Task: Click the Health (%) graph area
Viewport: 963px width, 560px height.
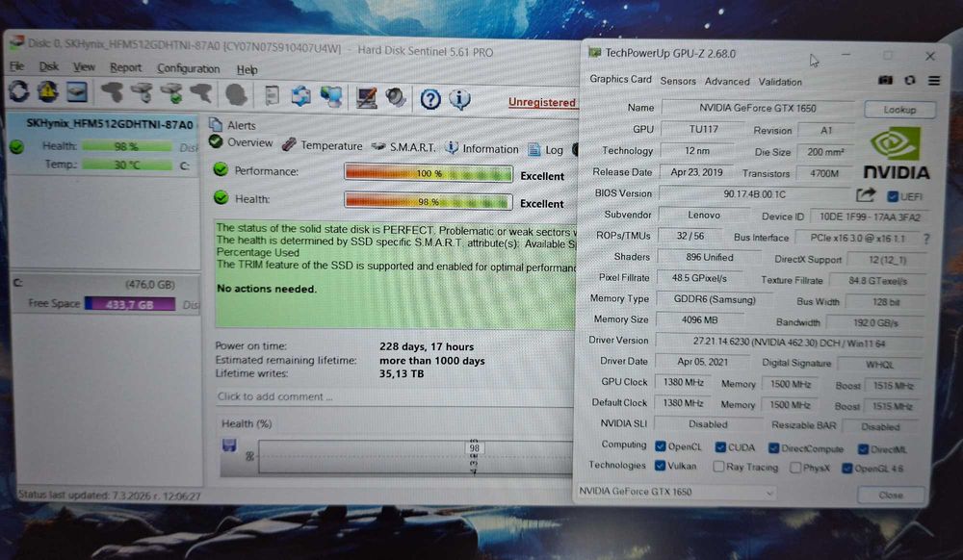Action: [x=415, y=458]
